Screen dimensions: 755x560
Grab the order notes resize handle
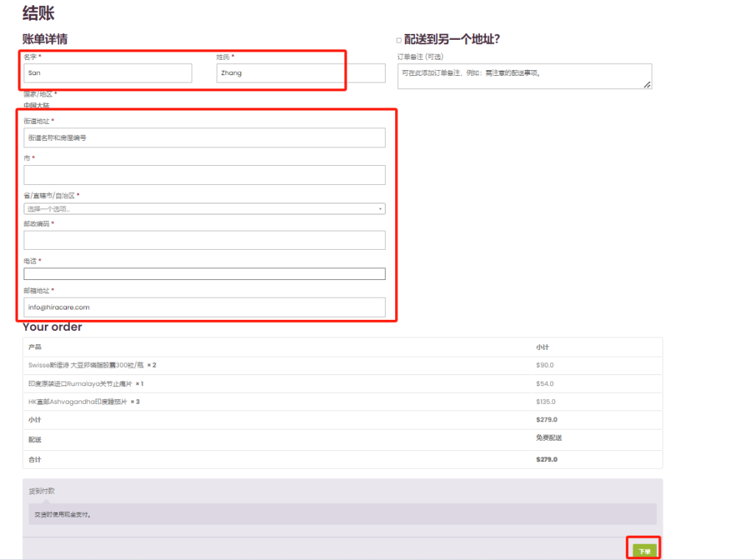pyautogui.click(x=647, y=85)
